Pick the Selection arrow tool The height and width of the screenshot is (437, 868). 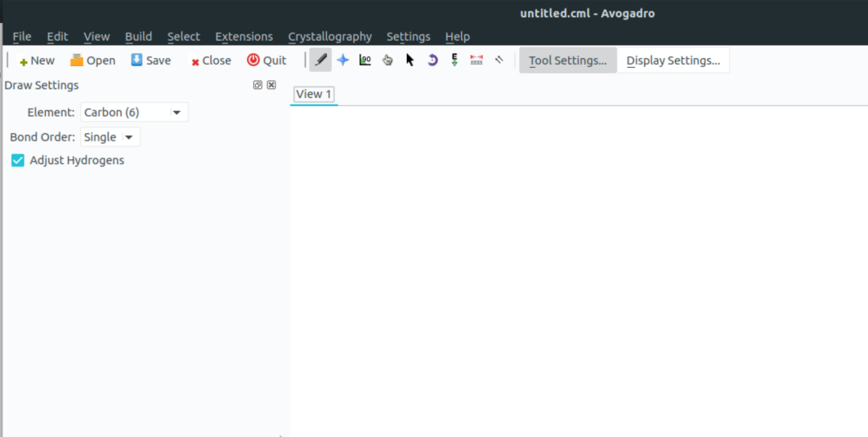point(410,60)
